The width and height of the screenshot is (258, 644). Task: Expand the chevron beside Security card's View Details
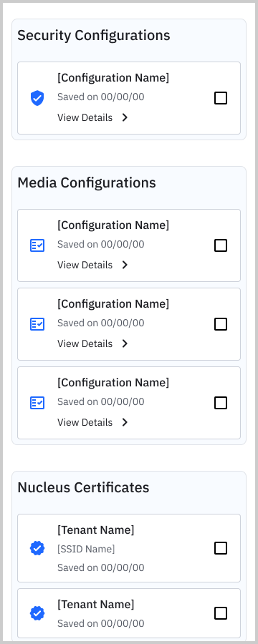point(125,117)
